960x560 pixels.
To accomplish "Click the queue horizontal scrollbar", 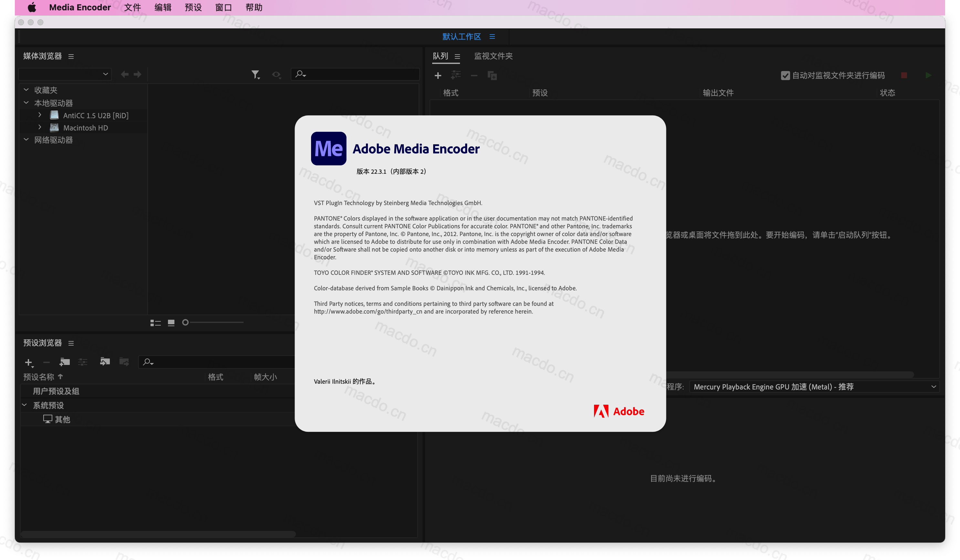I will 790,375.
